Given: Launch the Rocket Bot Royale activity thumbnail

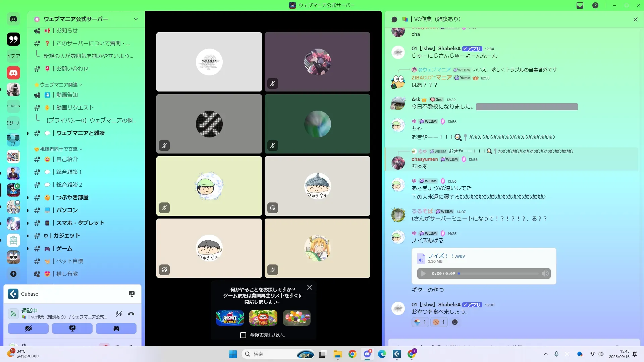Looking at the screenshot, I should (x=230, y=318).
